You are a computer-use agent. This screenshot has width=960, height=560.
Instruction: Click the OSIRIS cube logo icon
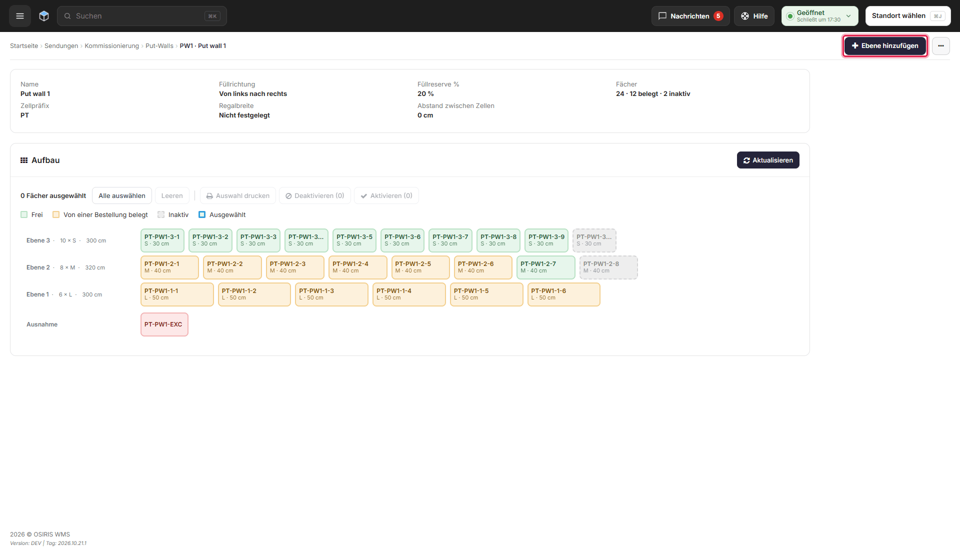(x=44, y=16)
